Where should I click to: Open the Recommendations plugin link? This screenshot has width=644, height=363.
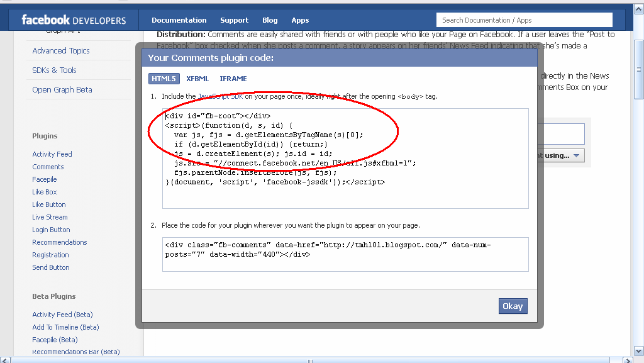[x=60, y=242]
